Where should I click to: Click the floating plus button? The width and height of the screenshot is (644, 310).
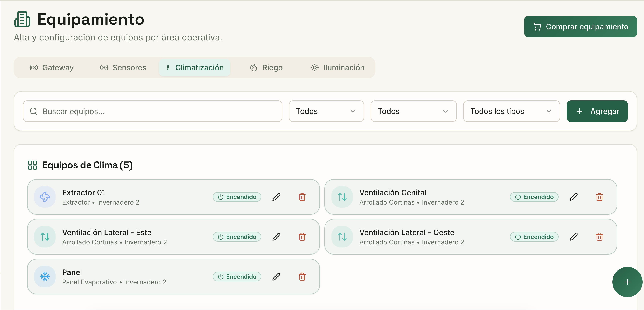627,282
